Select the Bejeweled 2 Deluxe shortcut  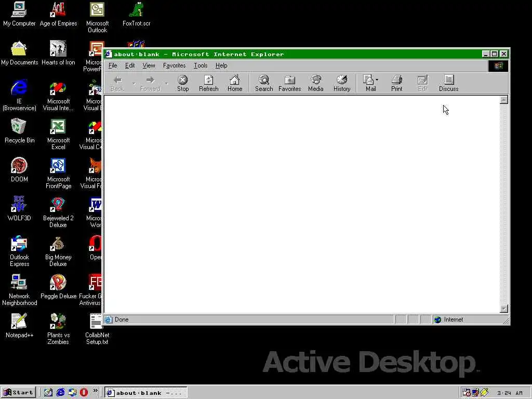[58, 212]
